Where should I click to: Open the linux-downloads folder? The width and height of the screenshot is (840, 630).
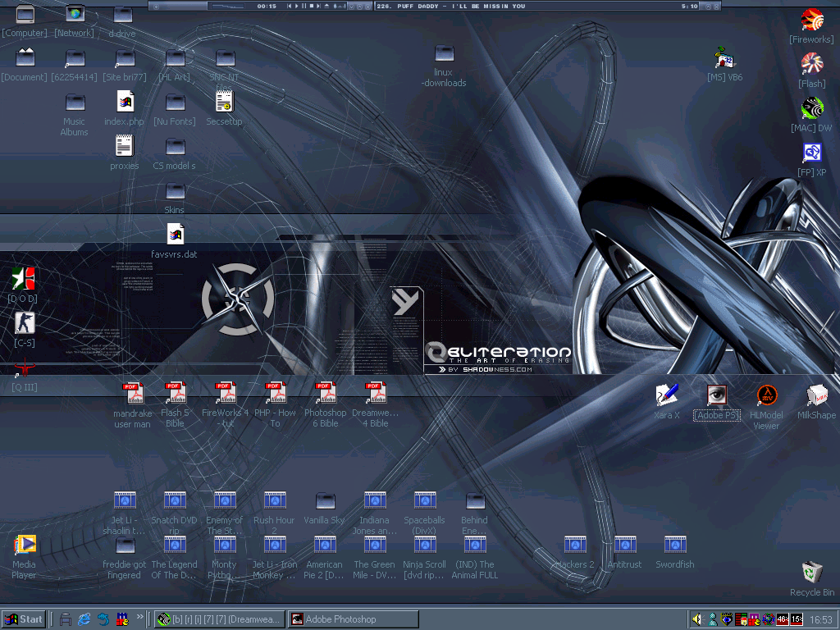[x=444, y=66]
